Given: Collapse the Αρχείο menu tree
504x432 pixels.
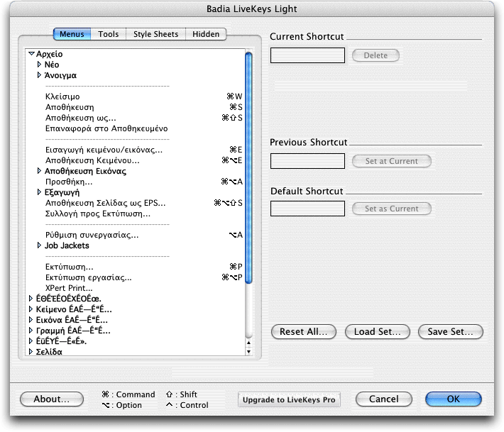Looking at the screenshot, I should pyautogui.click(x=31, y=54).
